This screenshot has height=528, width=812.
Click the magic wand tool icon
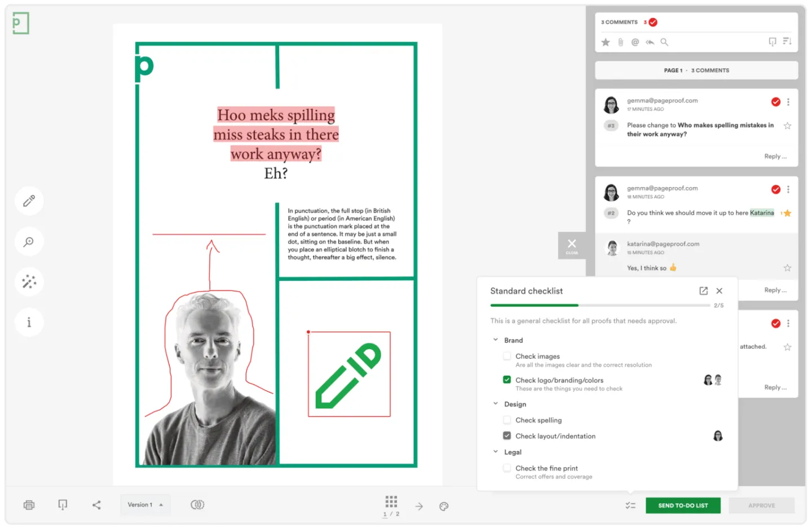click(x=29, y=281)
